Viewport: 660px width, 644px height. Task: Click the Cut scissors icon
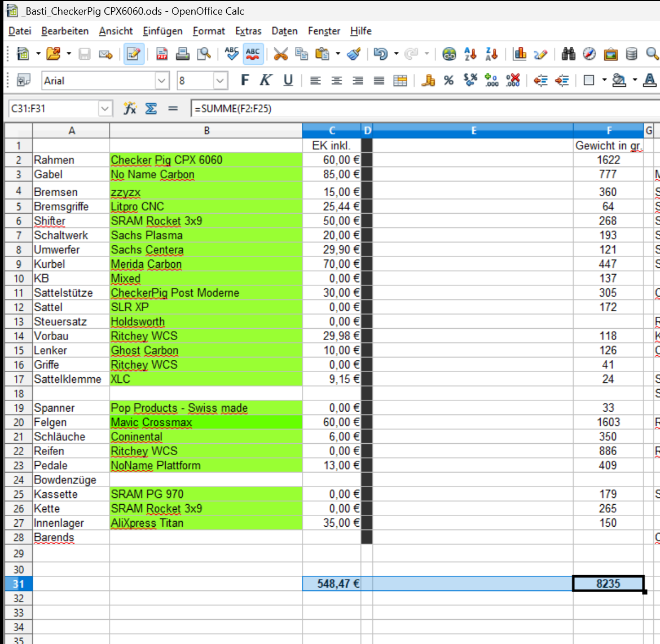click(x=280, y=54)
